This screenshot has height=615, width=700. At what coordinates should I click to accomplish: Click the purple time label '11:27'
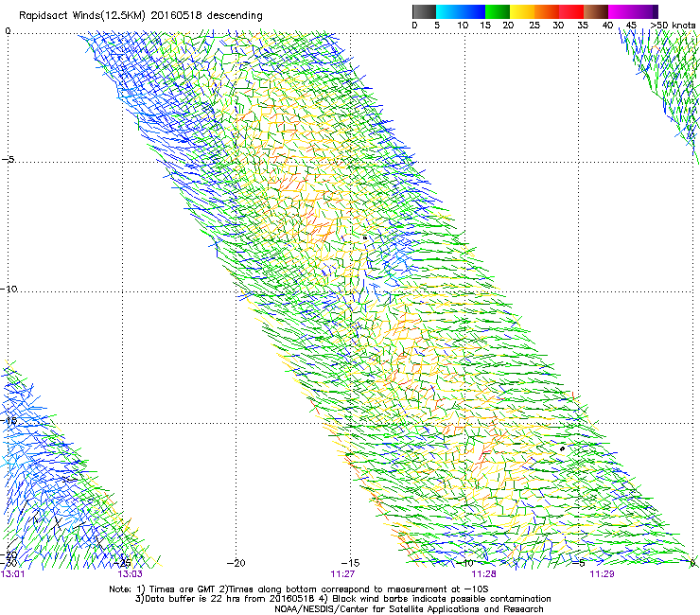[342, 574]
